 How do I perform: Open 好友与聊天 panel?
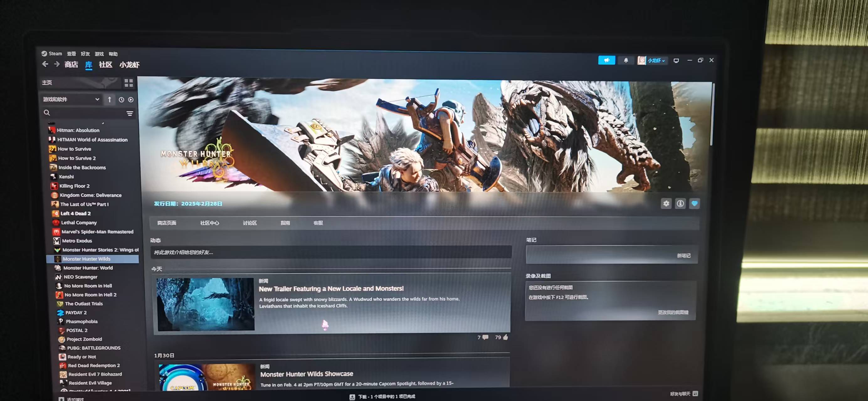(684, 393)
